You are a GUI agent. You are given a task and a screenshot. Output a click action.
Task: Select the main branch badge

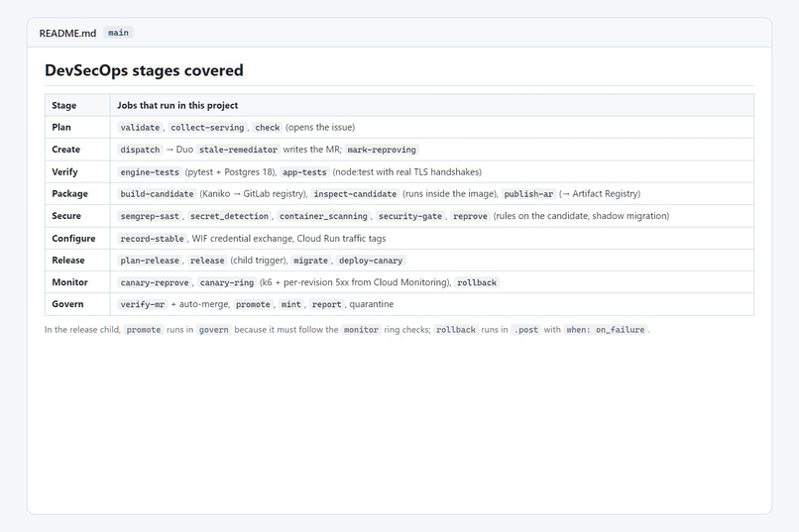tap(118, 33)
